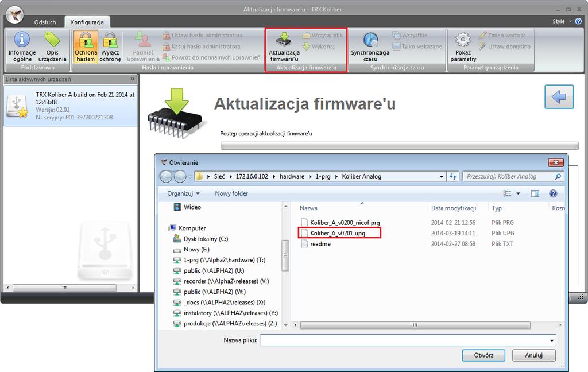Click 172.16.0.102 in address path
The width and height of the screenshot is (588, 372).
[252, 176]
